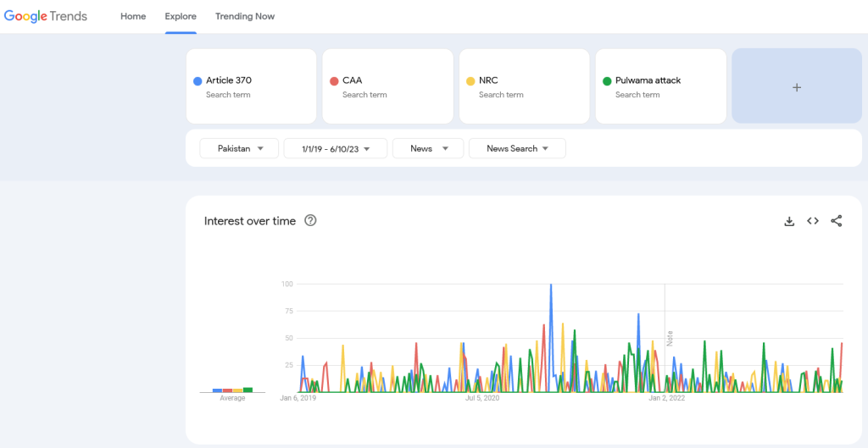Click the Google Trends logo
This screenshot has width=868, height=448.
coord(44,16)
